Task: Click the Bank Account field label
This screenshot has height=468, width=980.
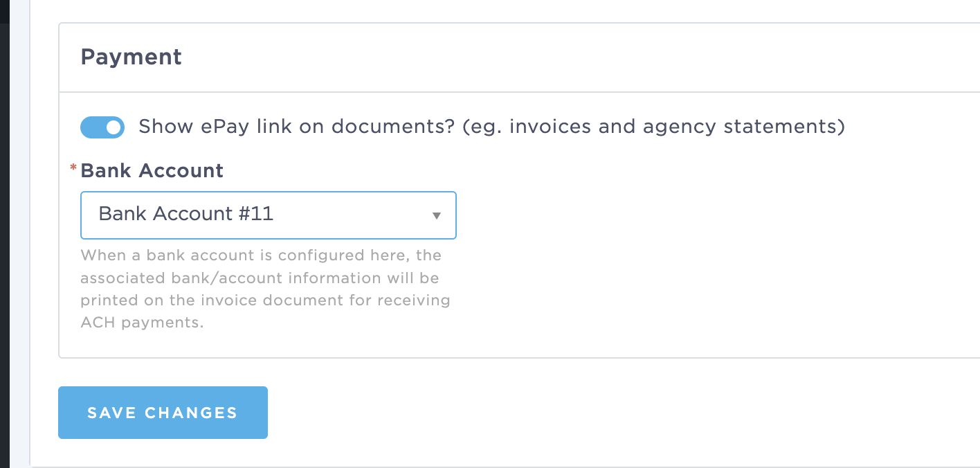Action: point(152,171)
